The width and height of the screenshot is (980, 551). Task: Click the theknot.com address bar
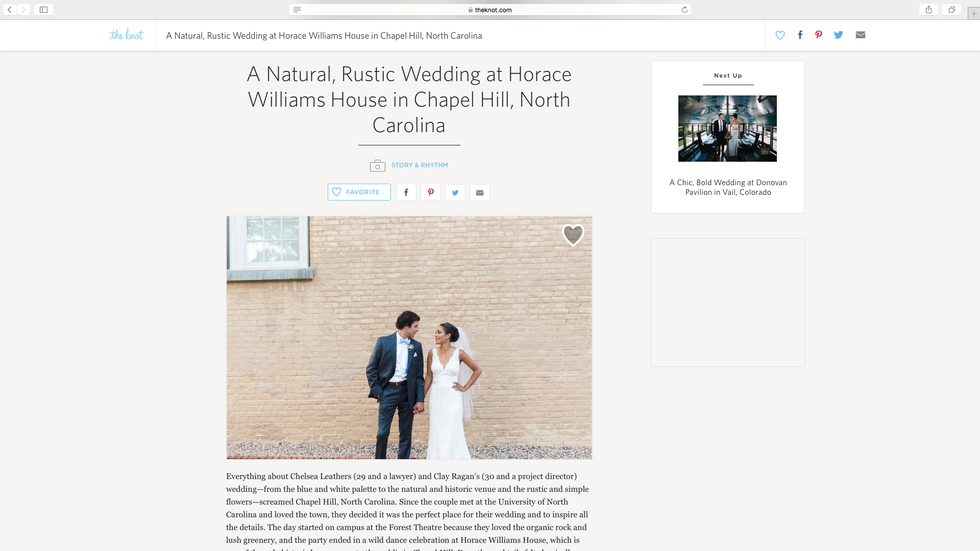pyautogui.click(x=490, y=10)
